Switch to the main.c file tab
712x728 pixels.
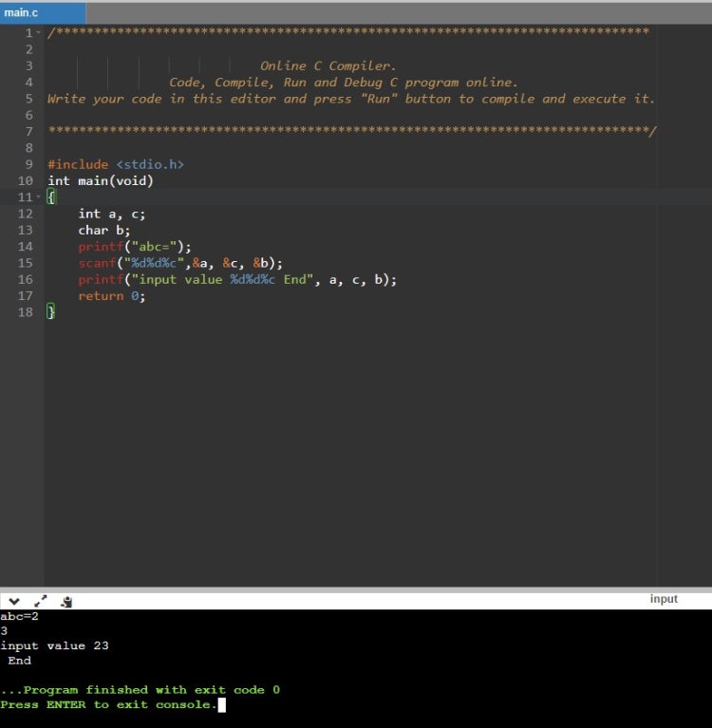(x=22, y=12)
